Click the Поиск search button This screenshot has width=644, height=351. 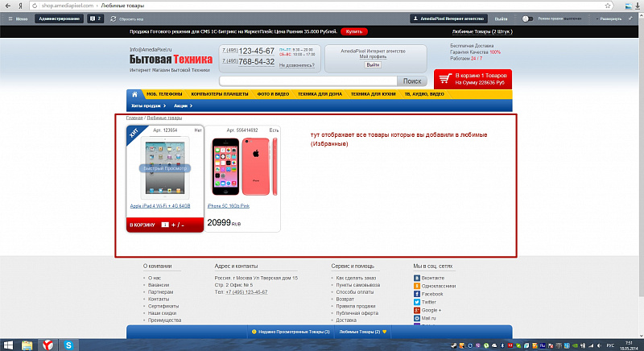(x=412, y=81)
